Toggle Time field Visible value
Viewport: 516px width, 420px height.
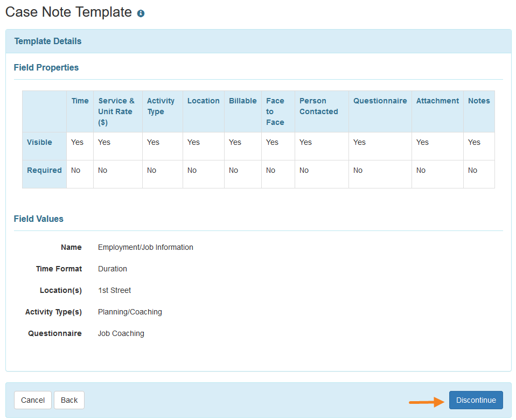[76, 142]
